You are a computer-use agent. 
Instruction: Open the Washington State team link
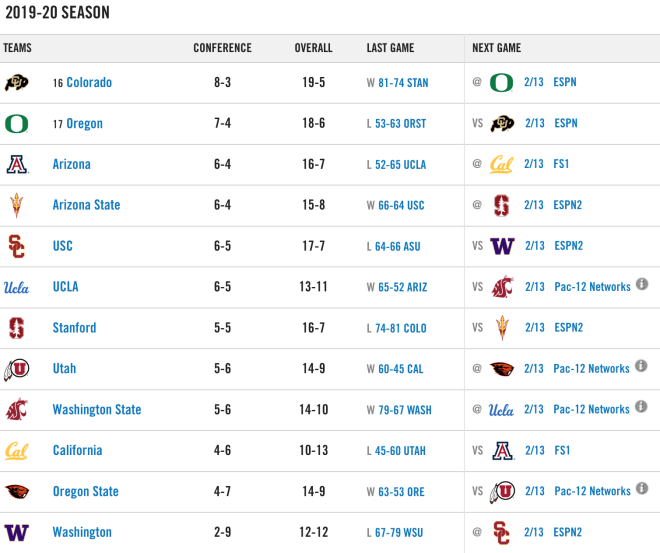coord(97,409)
